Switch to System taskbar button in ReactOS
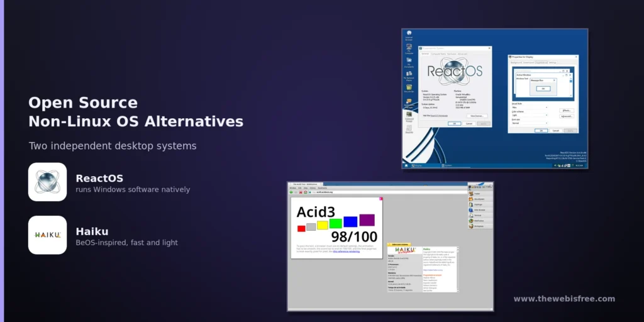The height and width of the screenshot is (322, 644). click(456, 165)
